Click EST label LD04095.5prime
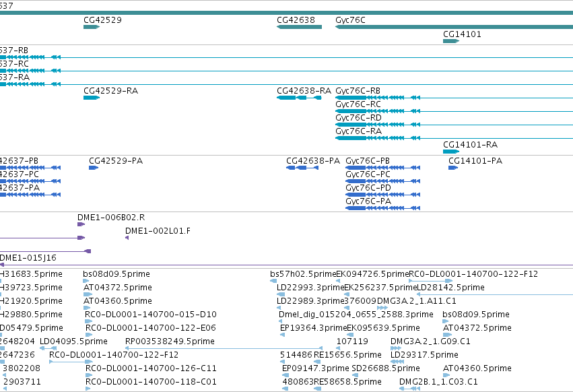The image size is (573, 392). pos(73,342)
